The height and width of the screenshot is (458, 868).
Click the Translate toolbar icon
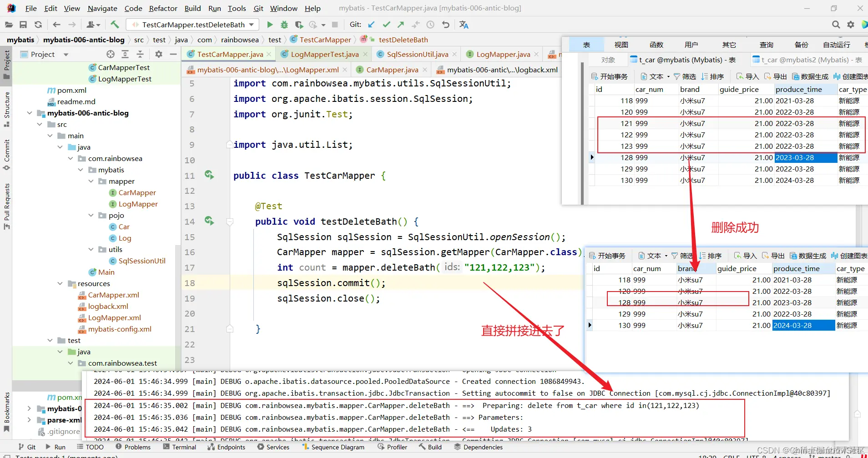tap(464, 25)
